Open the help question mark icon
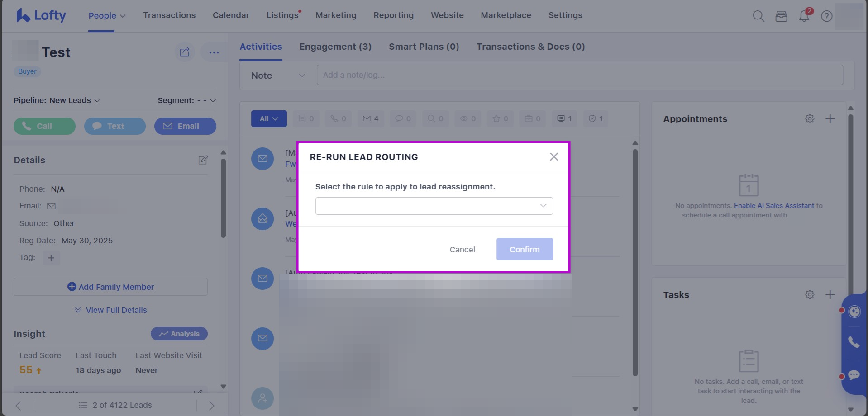The width and height of the screenshot is (868, 416). [826, 16]
